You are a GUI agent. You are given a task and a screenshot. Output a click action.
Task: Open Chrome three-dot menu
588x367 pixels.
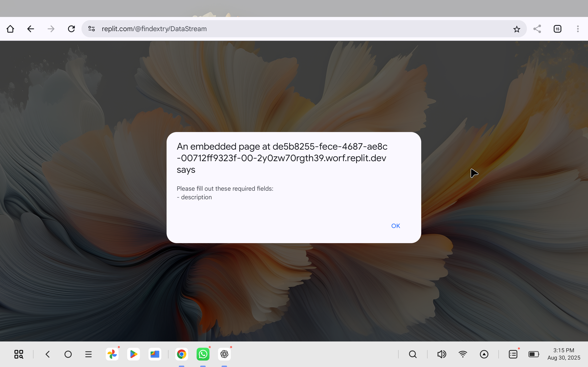578,29
